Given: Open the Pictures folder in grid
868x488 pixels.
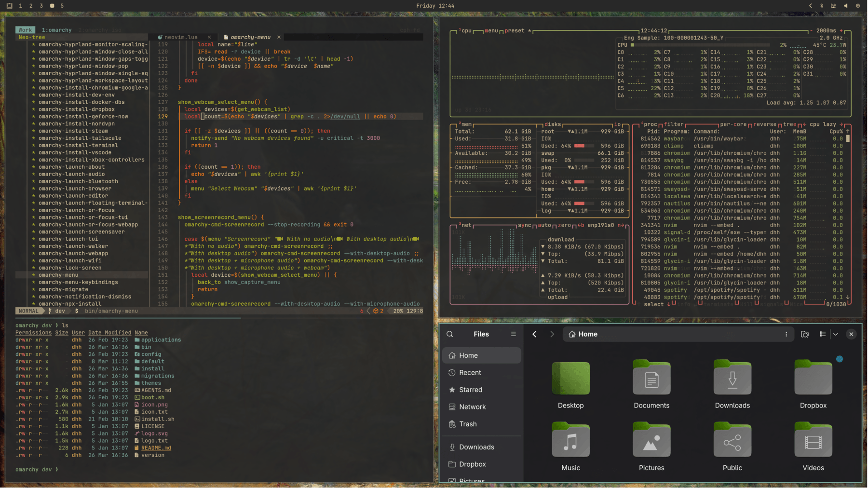Looking at the screenshot, I should pos(651,447).
